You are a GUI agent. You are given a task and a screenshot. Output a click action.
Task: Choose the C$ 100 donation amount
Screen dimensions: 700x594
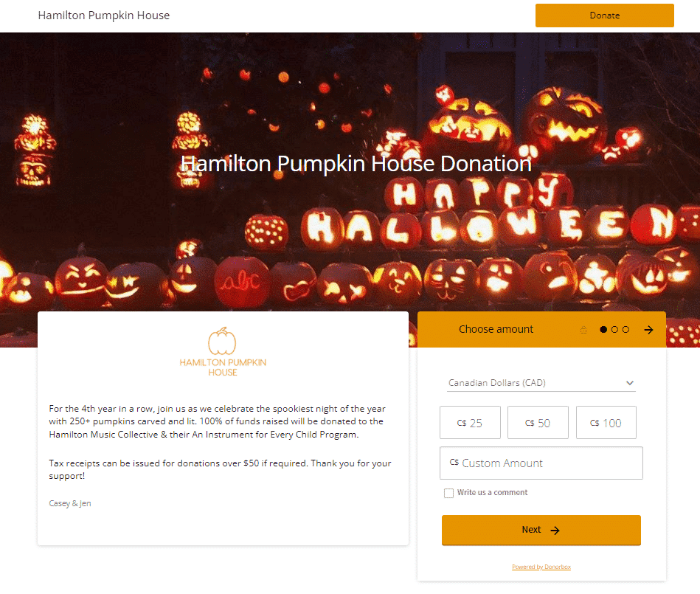coord(606,423)
